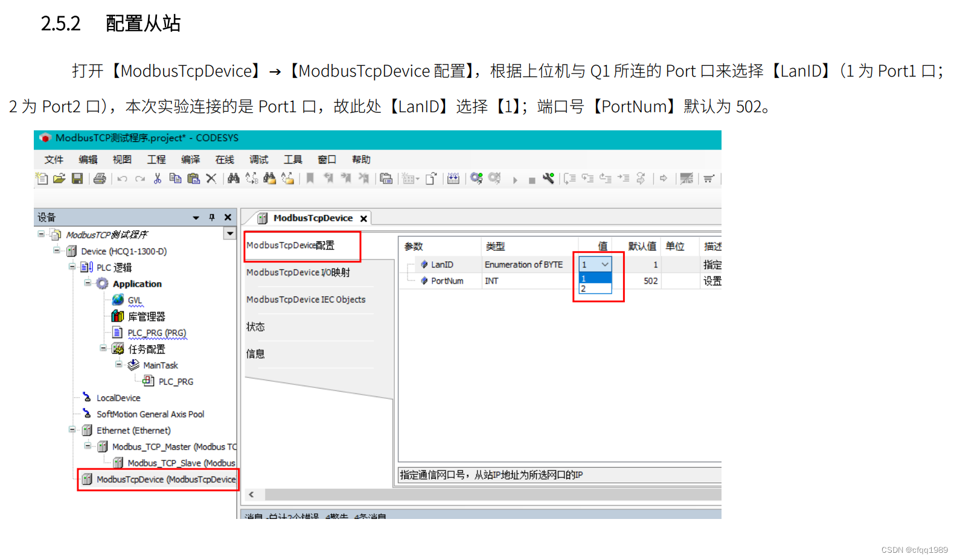This screenshot has width=957, height=560.
Task: Pin the 设备 panel with pushpin icon
Action: tap(212, 217)
